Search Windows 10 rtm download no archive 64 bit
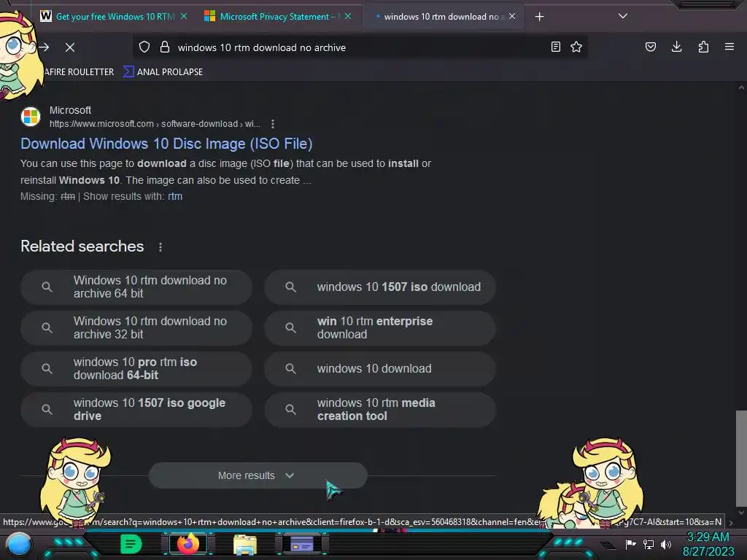The image size is (747, 560). pyautogui.click(x=136, y=287)
